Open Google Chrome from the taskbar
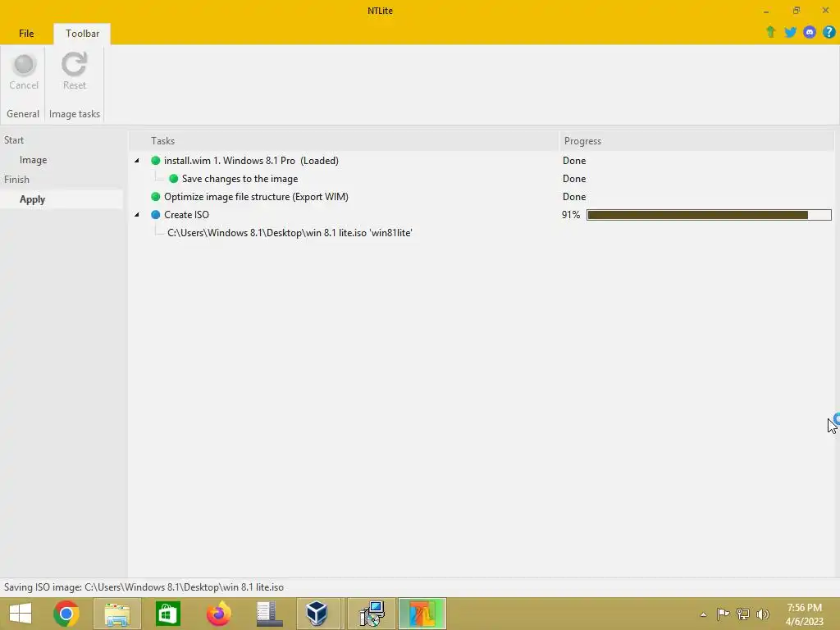This screenshot has width=840, height=630. [x=66, y=614]
